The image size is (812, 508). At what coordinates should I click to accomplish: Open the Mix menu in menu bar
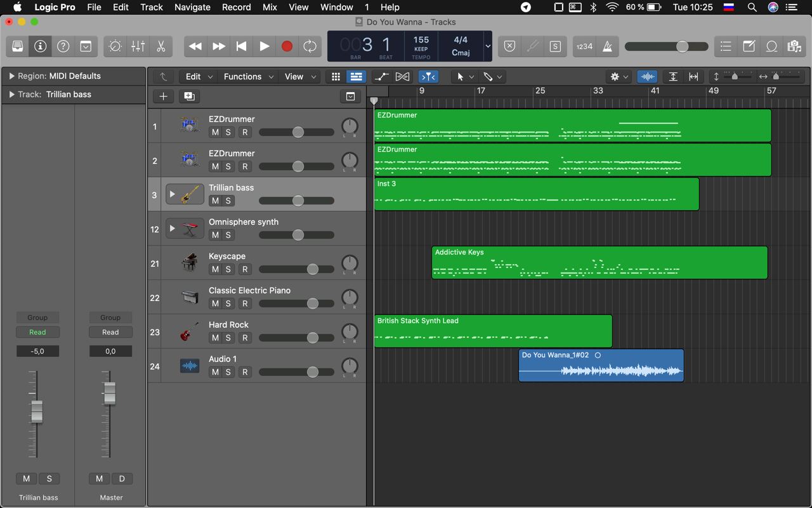[270, 7]
